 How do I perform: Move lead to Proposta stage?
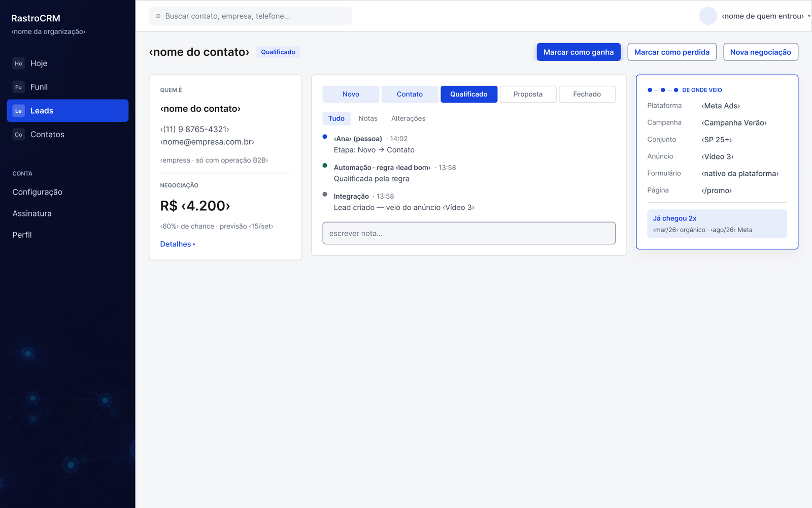pyautogui.click(x=528, y=94)
